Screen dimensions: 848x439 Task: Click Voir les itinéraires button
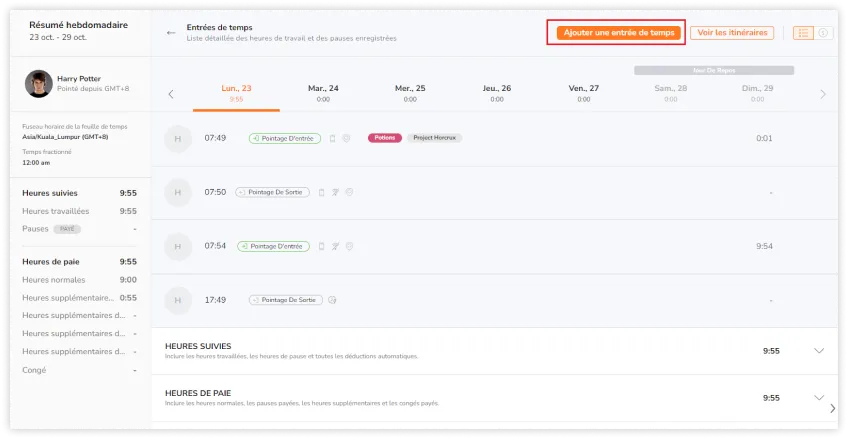pyautogui.click(x=732, y=33)
